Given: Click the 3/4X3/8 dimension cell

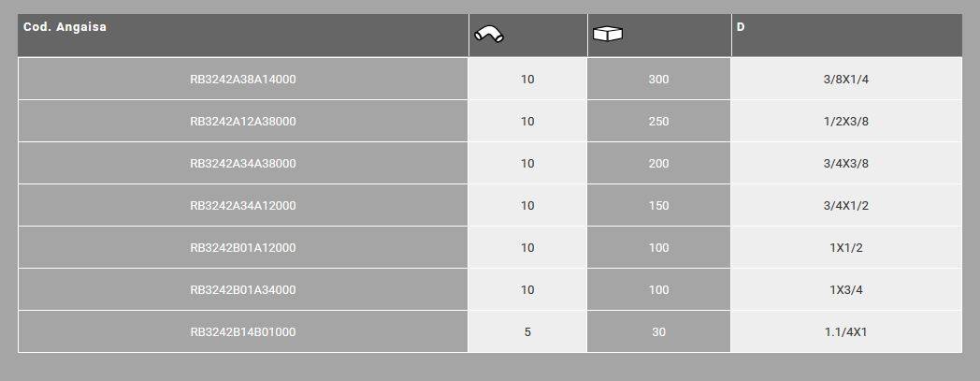Looking at the screenshot, I should click(845, 164).
